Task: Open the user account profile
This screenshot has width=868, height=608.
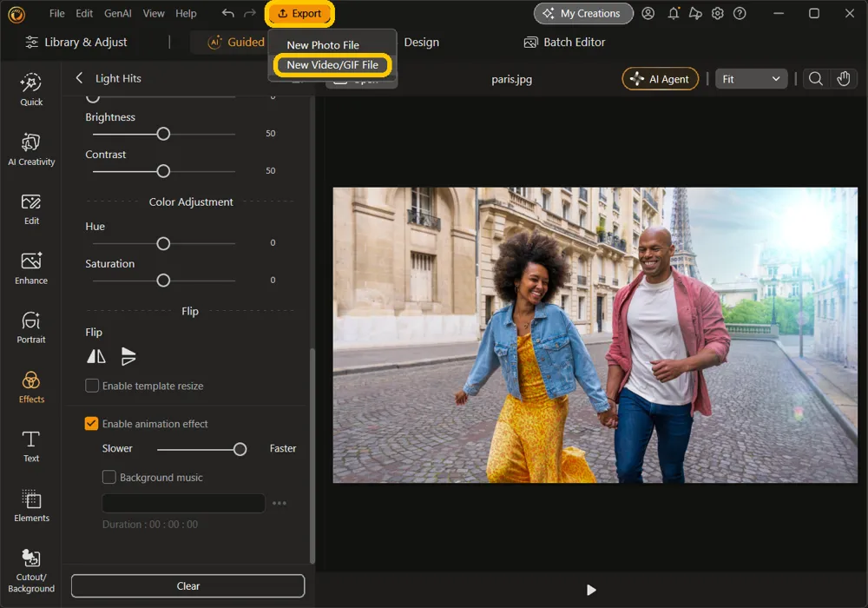Action: (x=648, y=13)
